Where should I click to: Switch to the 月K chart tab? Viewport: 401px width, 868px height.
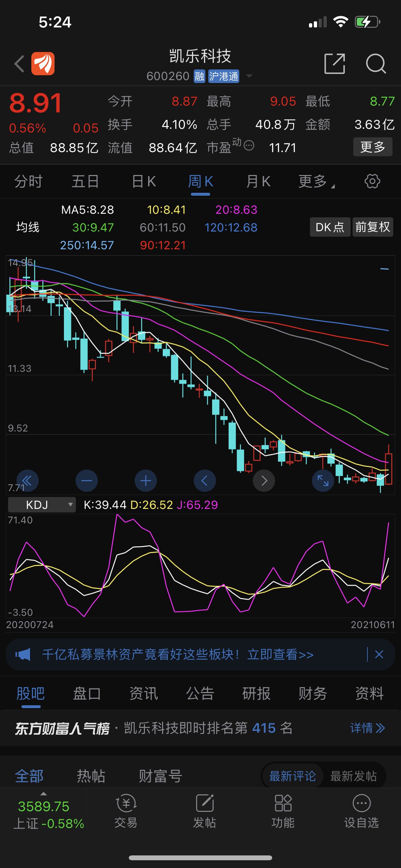coord(258,181)
